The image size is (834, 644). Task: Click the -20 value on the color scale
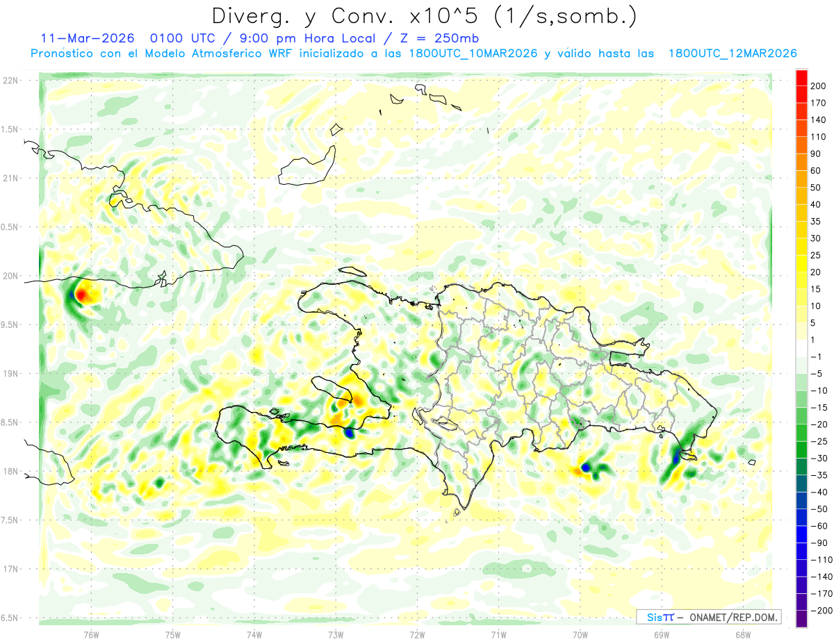point(818,424)
